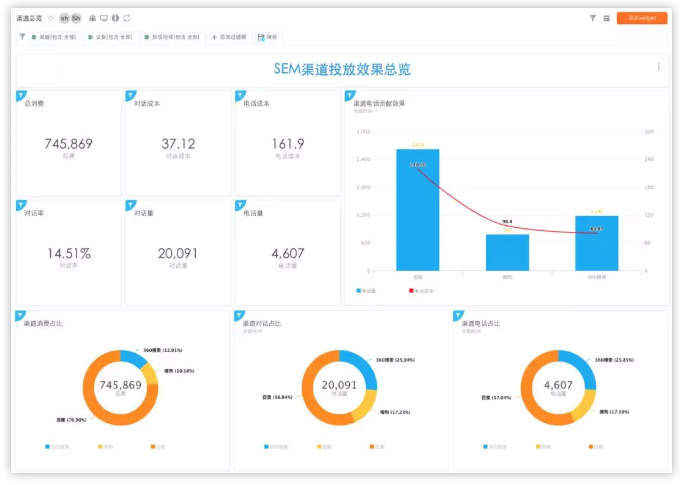Open the vertical dots menu on the title banner

point(658,67)
